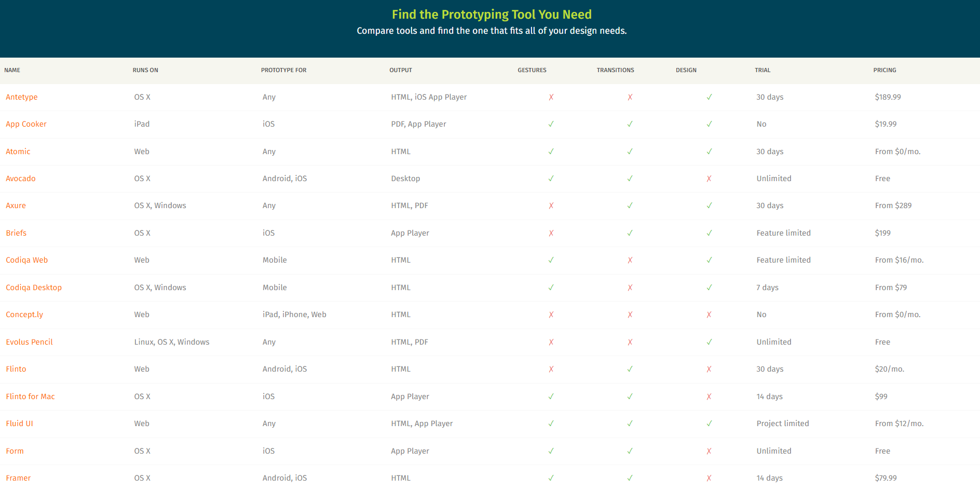This screenshot has height=491, width=980.
Task: Sort by the Pricing column header
Action: pos(884,70)
